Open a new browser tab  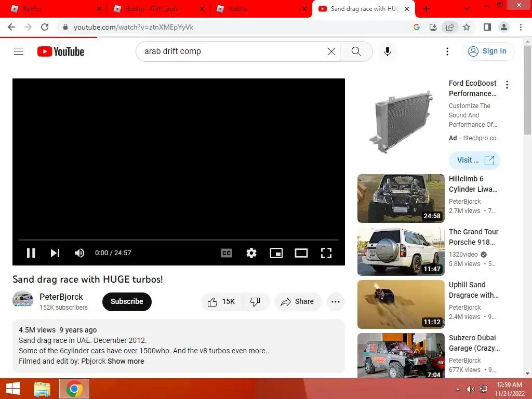(427, 9)
